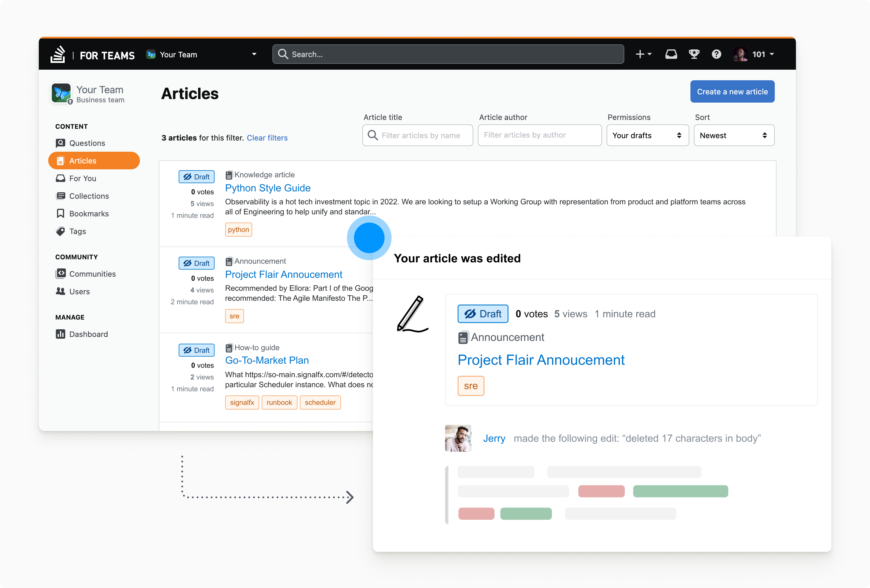Screen dimensions: 870x588
Task: Open Python Style Guide article
Action: [268, 188]
